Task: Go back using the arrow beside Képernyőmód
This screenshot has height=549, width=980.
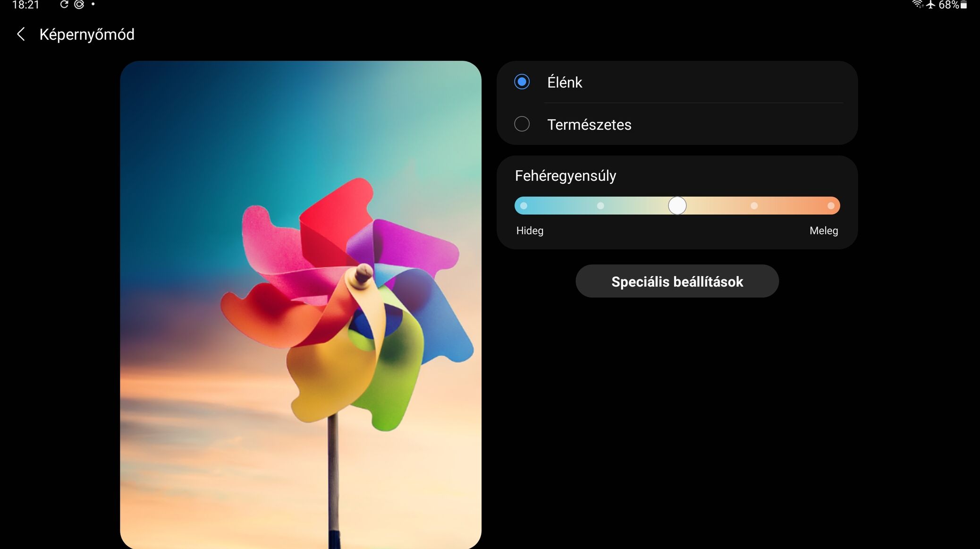Action: click(x=21, y=34)
